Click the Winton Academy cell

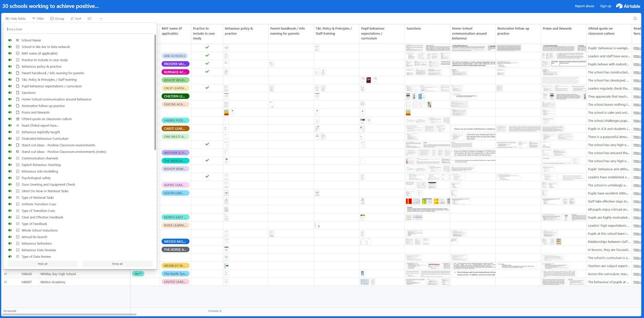(x=85, y=282)
